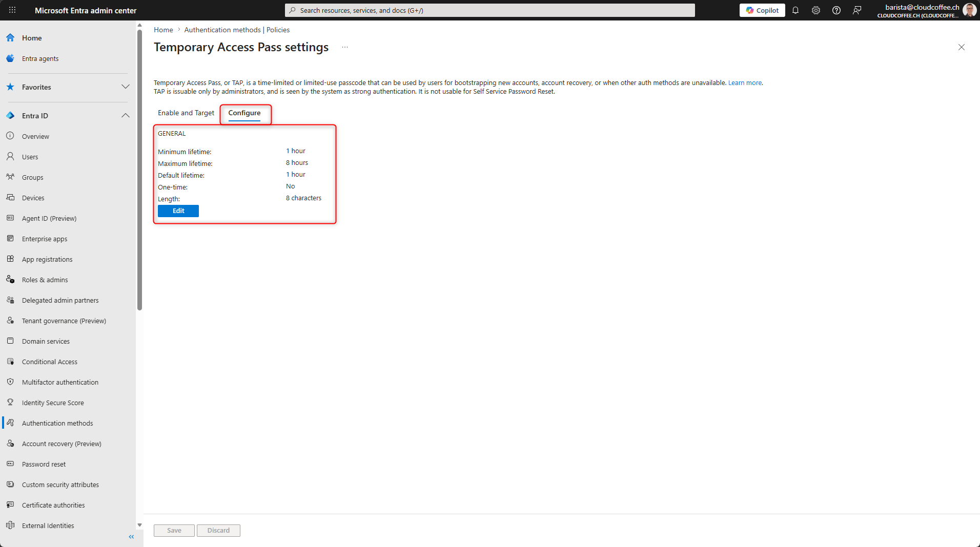980x547 pixels.
Task: Click the help question mark icon
Action: (x=836, y=10)
